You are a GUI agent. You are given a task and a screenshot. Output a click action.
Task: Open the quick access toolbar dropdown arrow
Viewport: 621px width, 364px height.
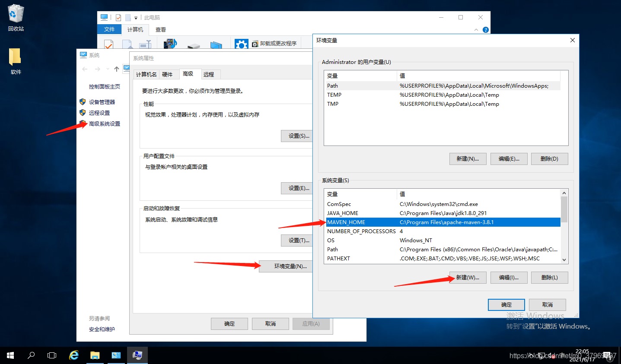(x=136, y=18)
